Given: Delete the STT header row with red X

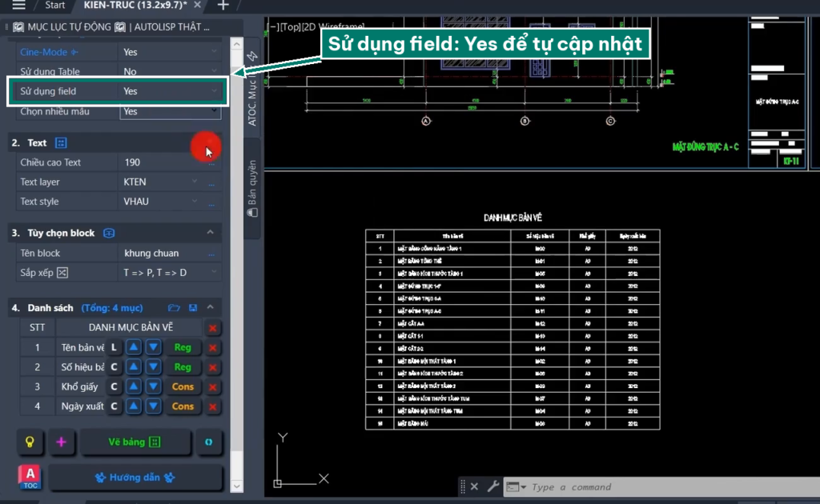Looking at the screenshot, I should [x=213, y=328].
